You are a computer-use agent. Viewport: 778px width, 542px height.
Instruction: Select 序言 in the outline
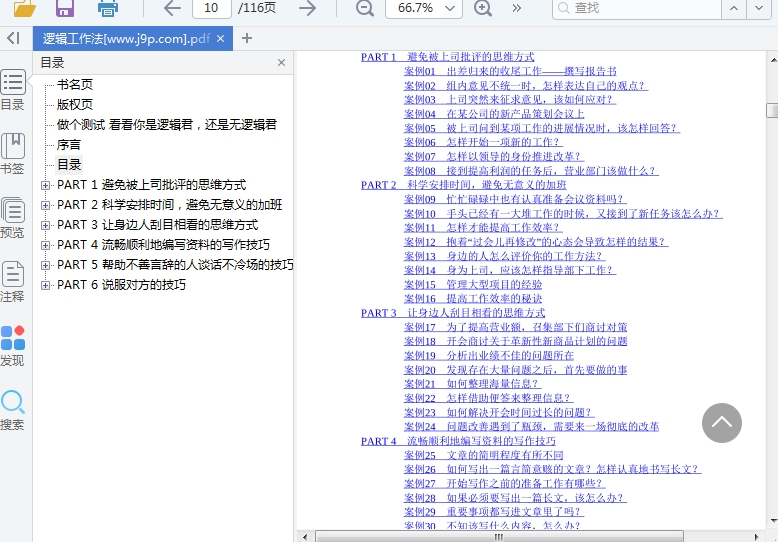(x=68, y=144)
